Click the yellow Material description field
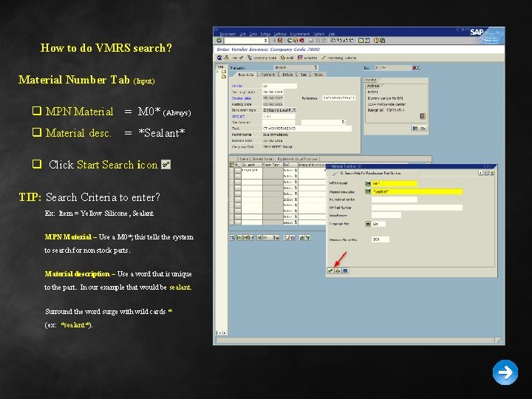Image resolution: width=532 pixels, height=399 pixels. (x=417, y=191)
